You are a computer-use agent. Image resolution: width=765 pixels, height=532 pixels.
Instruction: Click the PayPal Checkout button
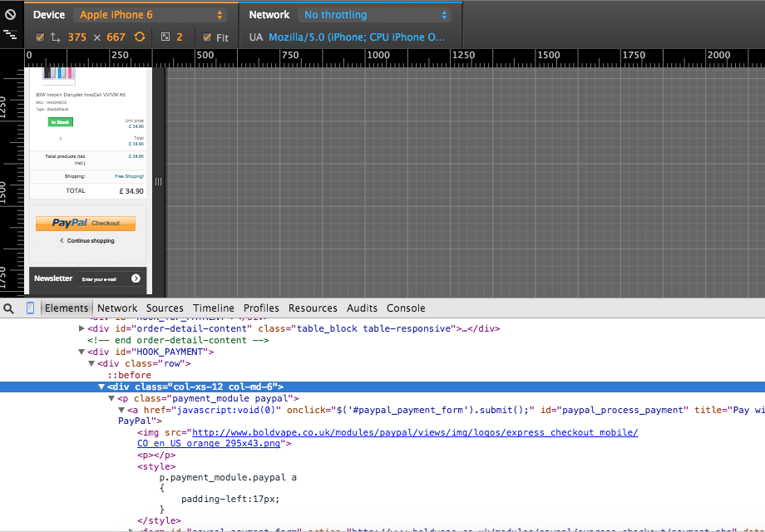point(86,224)
